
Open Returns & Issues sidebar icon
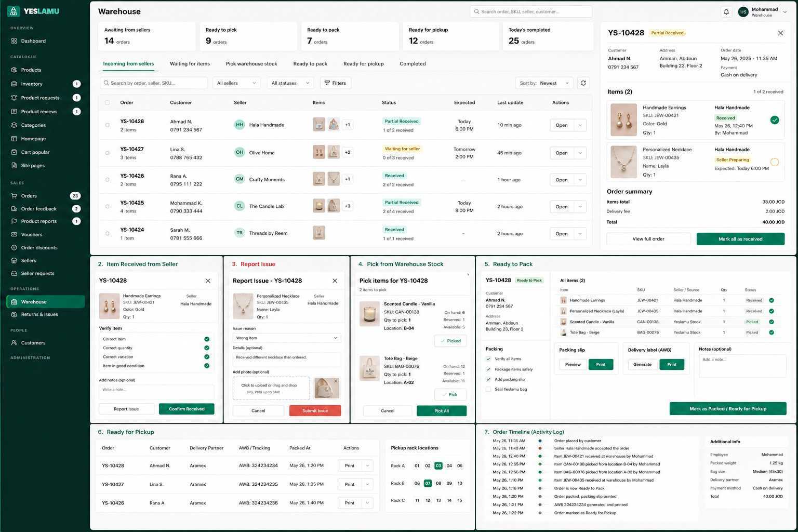pyautogui.click(x=14, y=314)
